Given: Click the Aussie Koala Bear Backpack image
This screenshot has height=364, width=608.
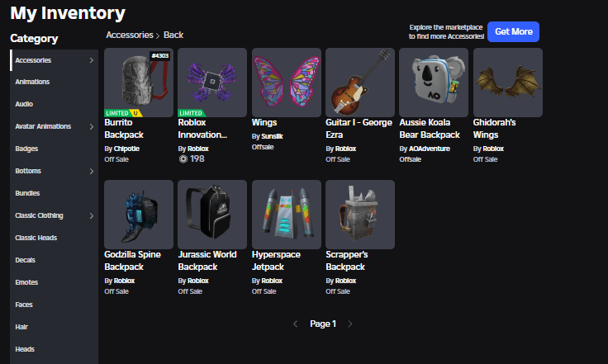Looking at the screenshot, I should [x=434, y=82].
